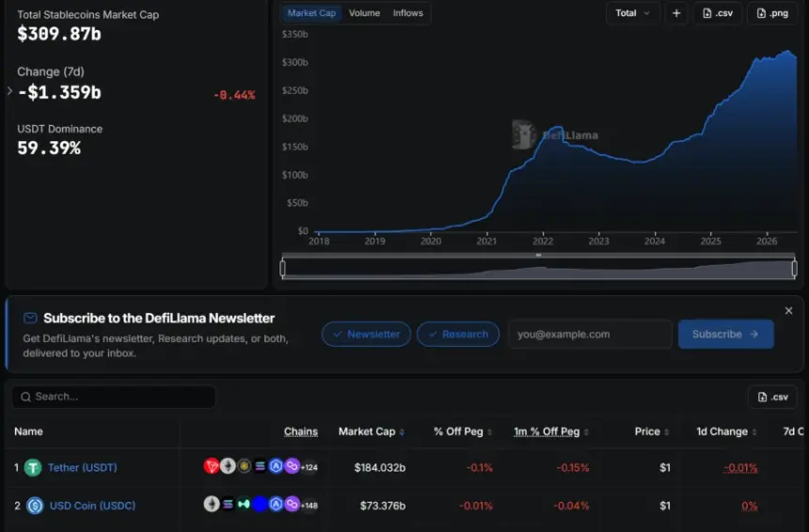Toggle the Newsletter subscription option
Image resolution: width=809 pixels, height=532 pixels.
tap(366, 334)
